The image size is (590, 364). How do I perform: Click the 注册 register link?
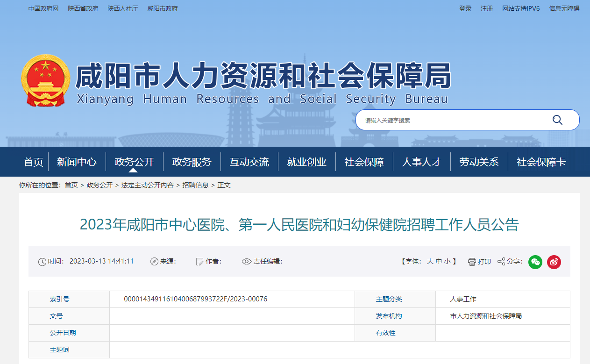tap(487, 8)
